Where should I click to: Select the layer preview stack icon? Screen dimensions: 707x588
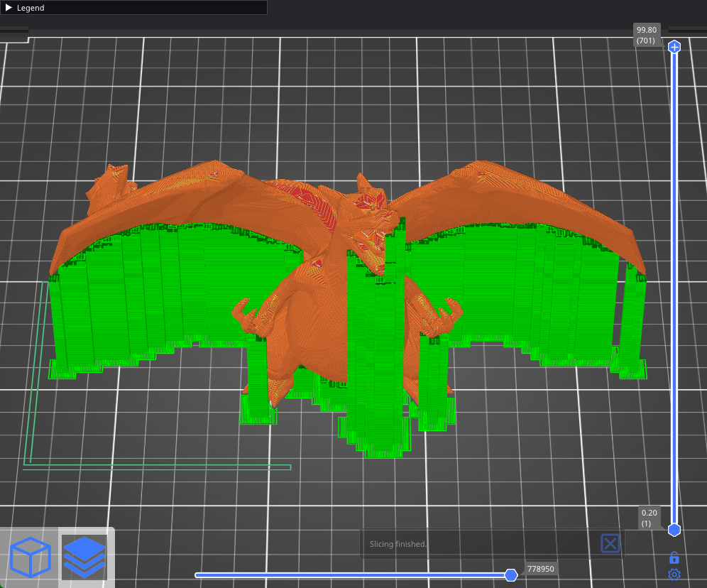[84, 557]
